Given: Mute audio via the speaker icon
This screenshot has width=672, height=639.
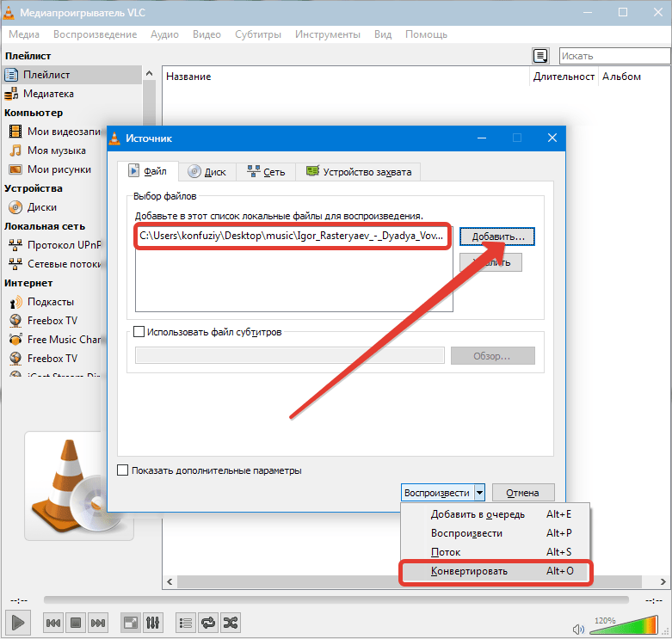Looking at the screenshot, I should coord(578,629).
